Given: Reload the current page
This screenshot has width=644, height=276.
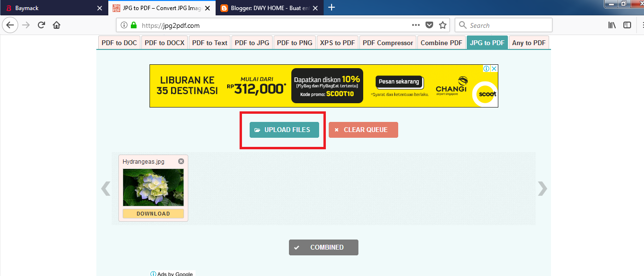Looking at the screenshot, I should pyautogui.click(x=41, y=25).
